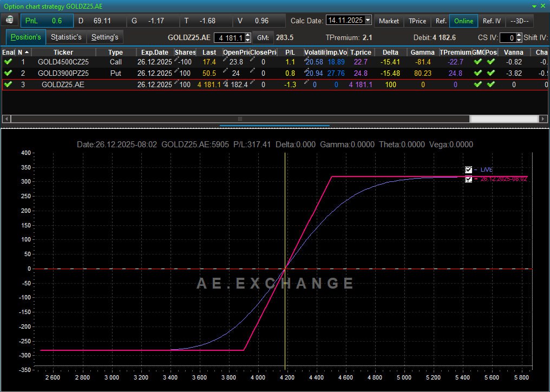Click the Ref. IV button

[x=492, y=21]
